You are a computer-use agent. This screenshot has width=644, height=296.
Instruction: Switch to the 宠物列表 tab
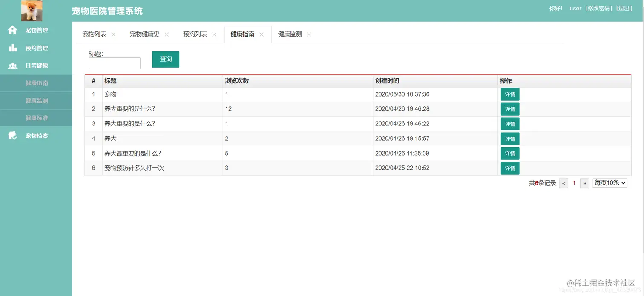click(x=95, y=34)
